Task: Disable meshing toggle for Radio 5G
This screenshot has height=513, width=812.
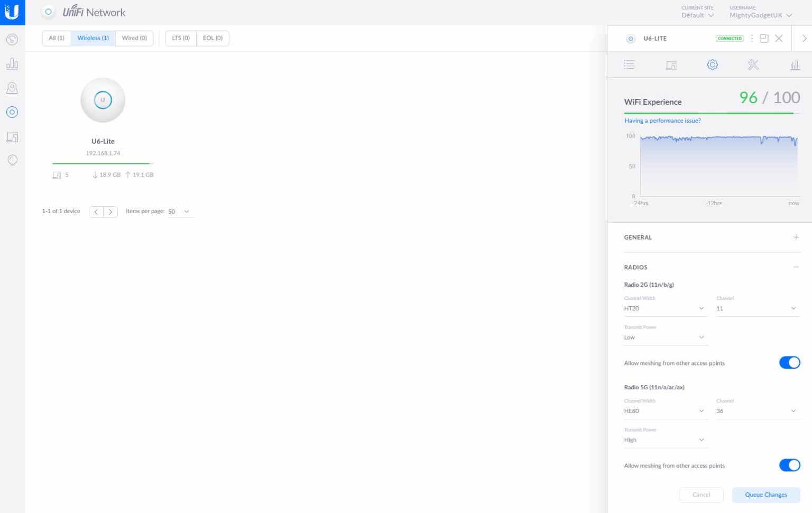Action: click(x=789, y=465)
